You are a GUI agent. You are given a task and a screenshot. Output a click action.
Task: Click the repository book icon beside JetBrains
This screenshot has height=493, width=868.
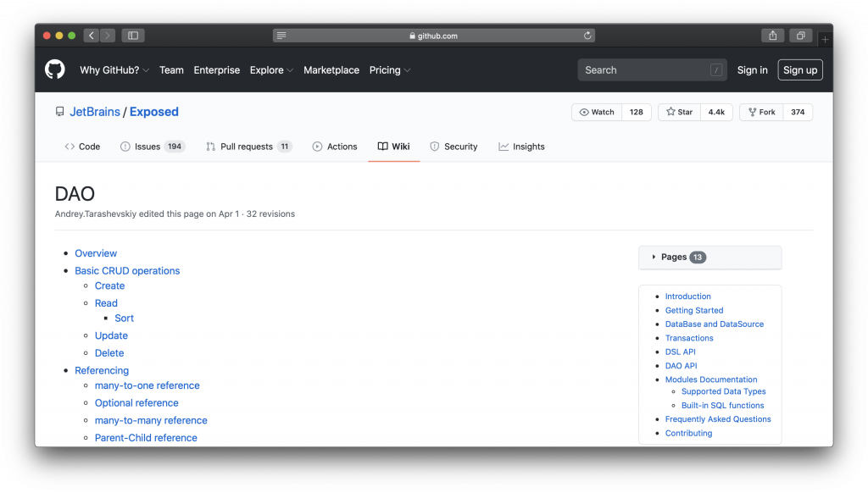(60, 112)
